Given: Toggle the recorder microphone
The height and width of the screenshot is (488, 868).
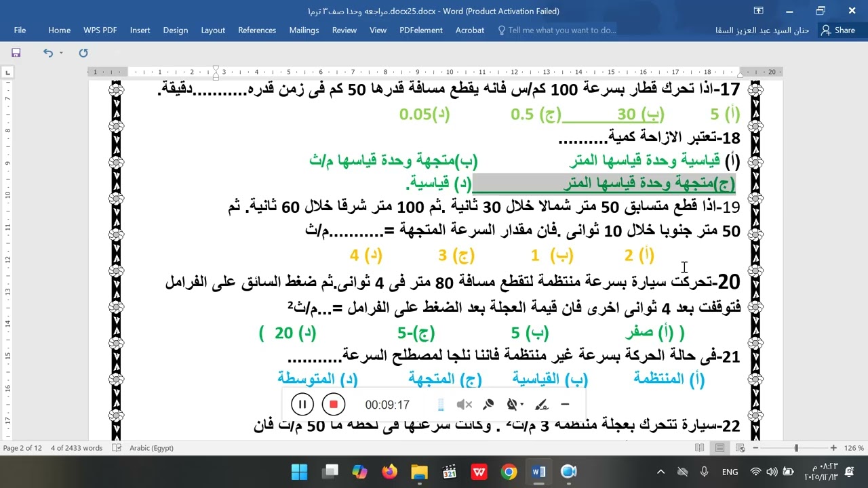Looking at the screenshot, I should 488,405.
